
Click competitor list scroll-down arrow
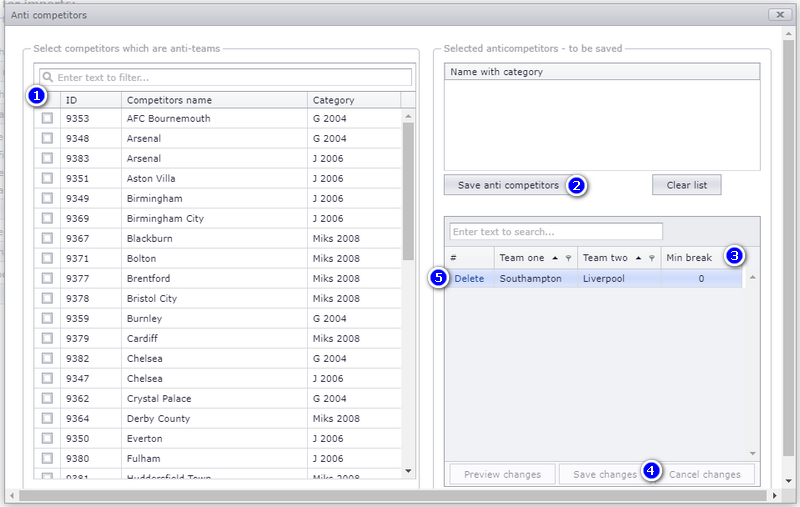pyautogui.click(x=408, y=471)
